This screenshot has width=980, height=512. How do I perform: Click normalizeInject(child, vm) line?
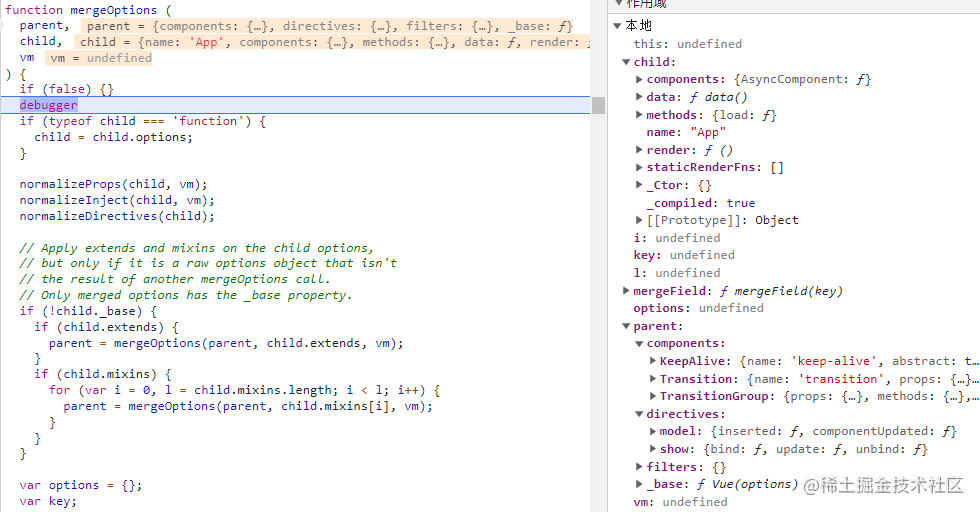click(117, 200)
